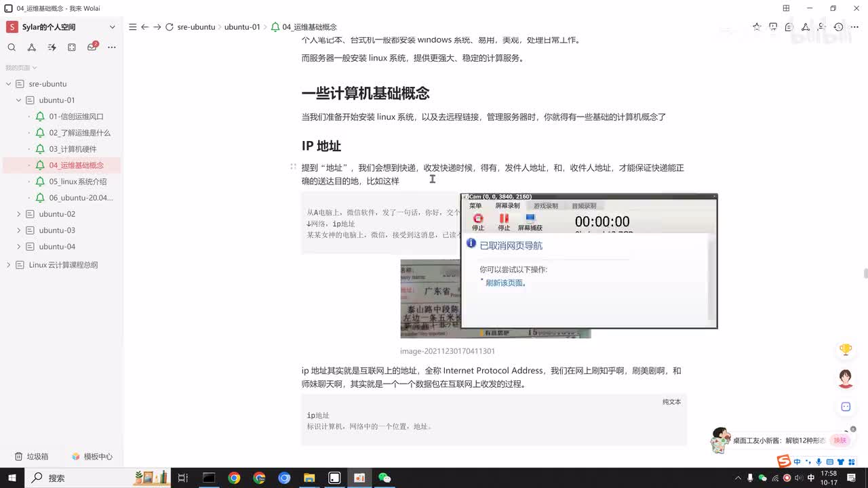
Task: Click the red pause bars icon in Cam window
Action: [504, 218]
